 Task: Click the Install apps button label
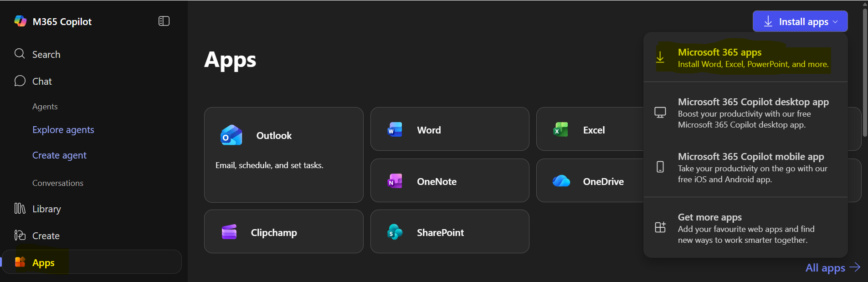(804, 22)
